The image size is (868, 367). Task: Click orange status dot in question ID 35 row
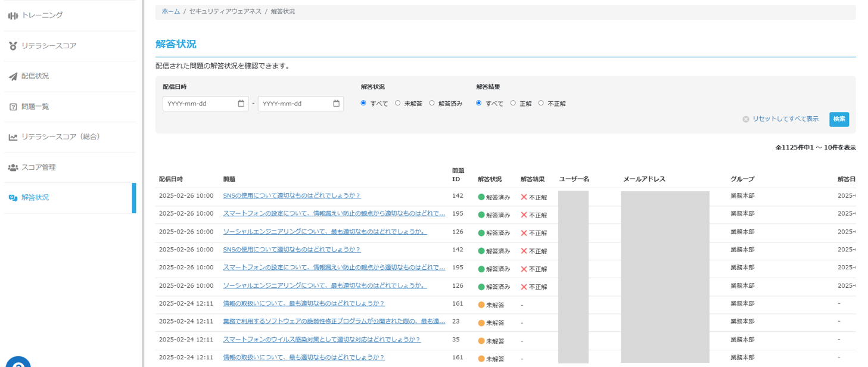coord(481,341)
